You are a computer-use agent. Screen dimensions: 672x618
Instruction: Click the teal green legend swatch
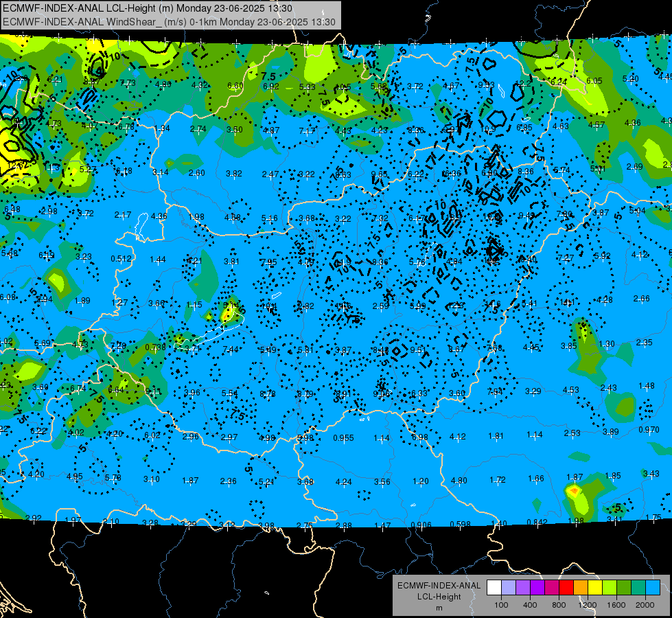coord(638,588)
